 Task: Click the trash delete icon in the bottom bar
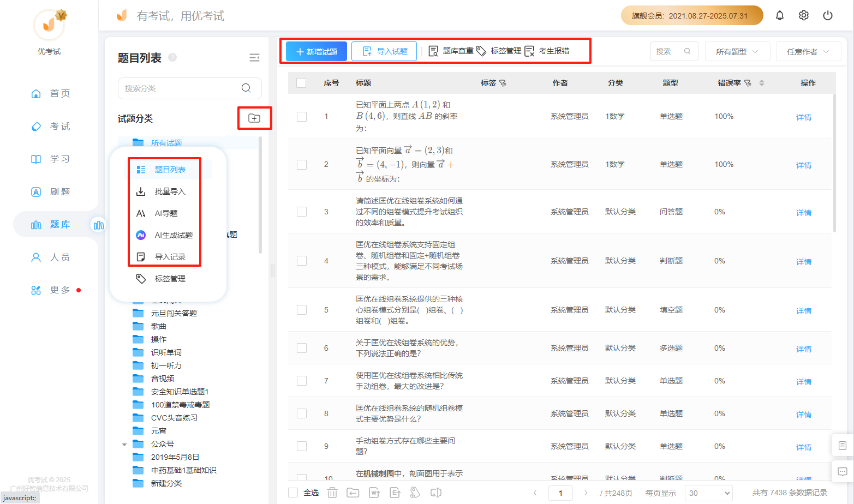pos(332,493)
